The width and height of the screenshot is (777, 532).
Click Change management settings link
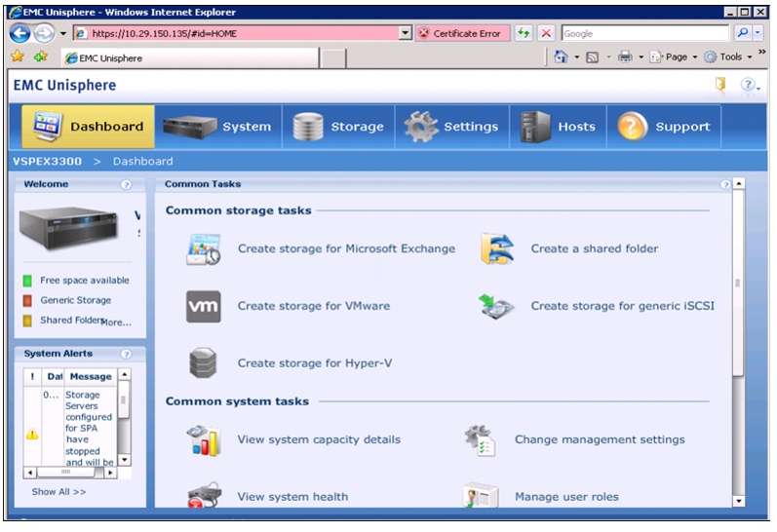pos(601,439)
